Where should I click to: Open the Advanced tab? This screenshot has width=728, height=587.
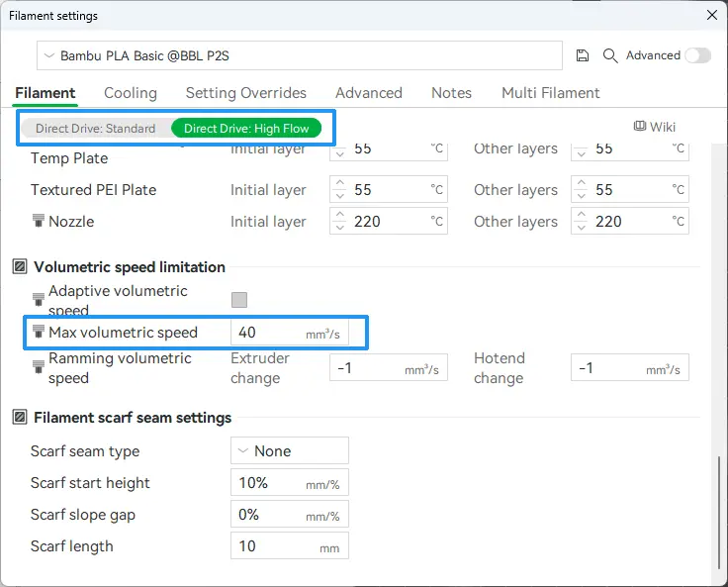tap(369, 93)
